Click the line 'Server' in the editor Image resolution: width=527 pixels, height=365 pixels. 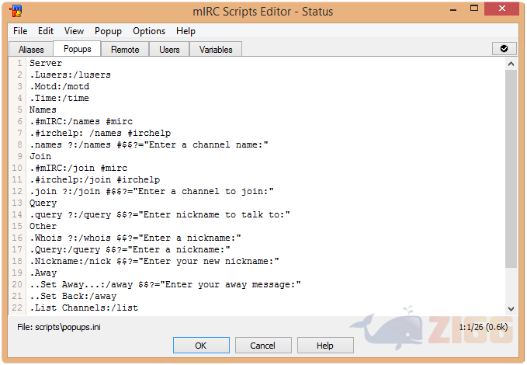click(46, 63)
